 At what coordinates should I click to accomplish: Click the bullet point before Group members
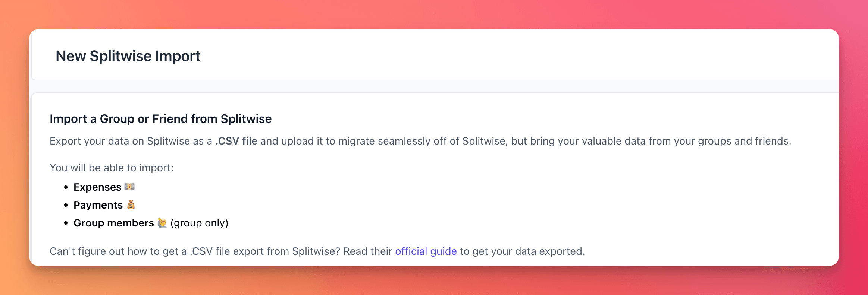66,223
